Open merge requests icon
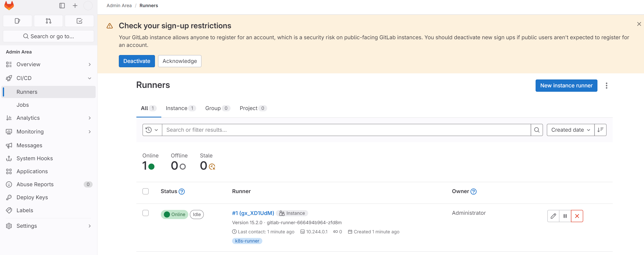 (49, 21)
